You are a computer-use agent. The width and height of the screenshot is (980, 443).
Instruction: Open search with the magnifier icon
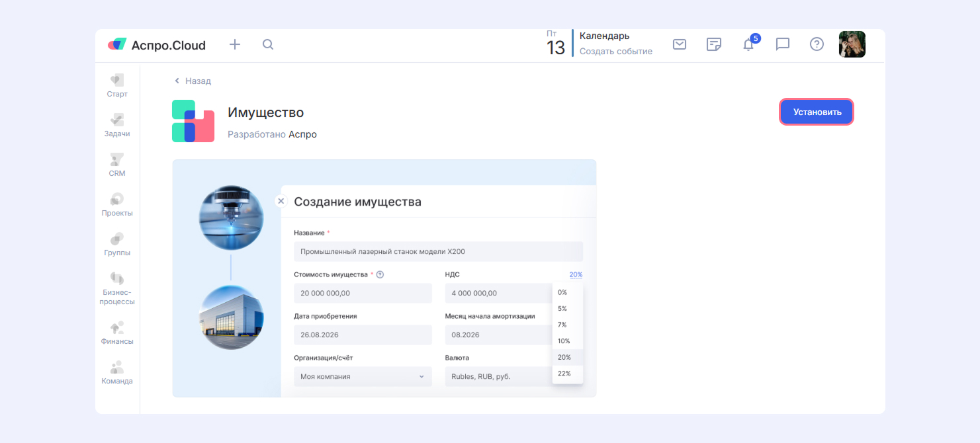tap(268, 44)
